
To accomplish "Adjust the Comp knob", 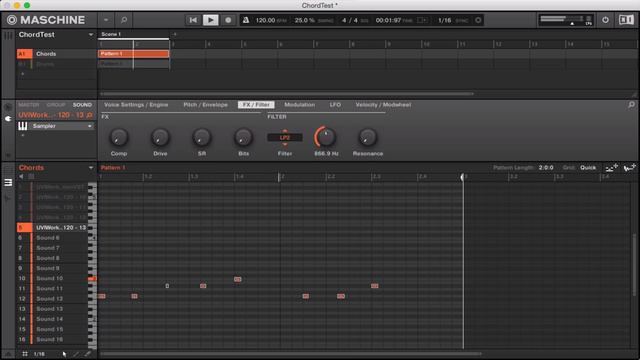I will tap(119, 138).
